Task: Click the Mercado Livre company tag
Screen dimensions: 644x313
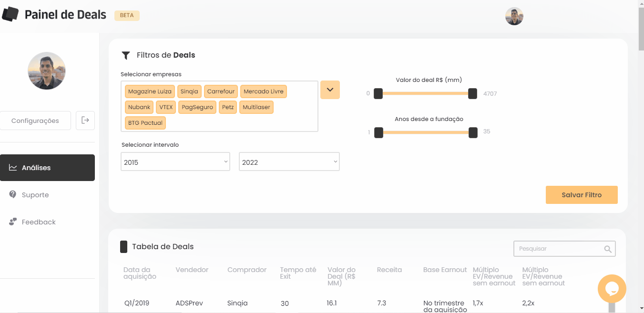Action: coord(264,91)
